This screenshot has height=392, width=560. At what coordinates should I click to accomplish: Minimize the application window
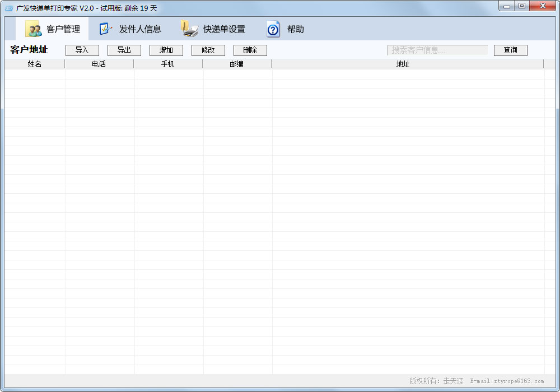click(506, 6)
